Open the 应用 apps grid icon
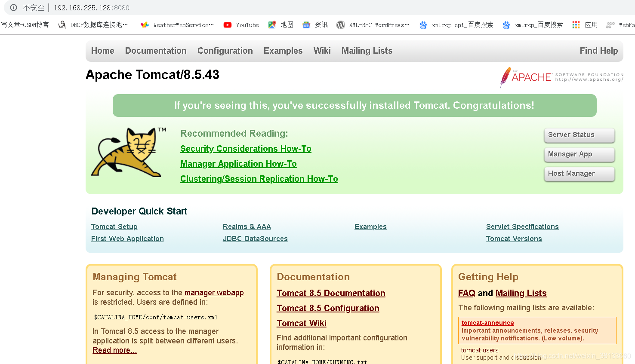This screenshot has width=635, height=364. pos(576,25)
